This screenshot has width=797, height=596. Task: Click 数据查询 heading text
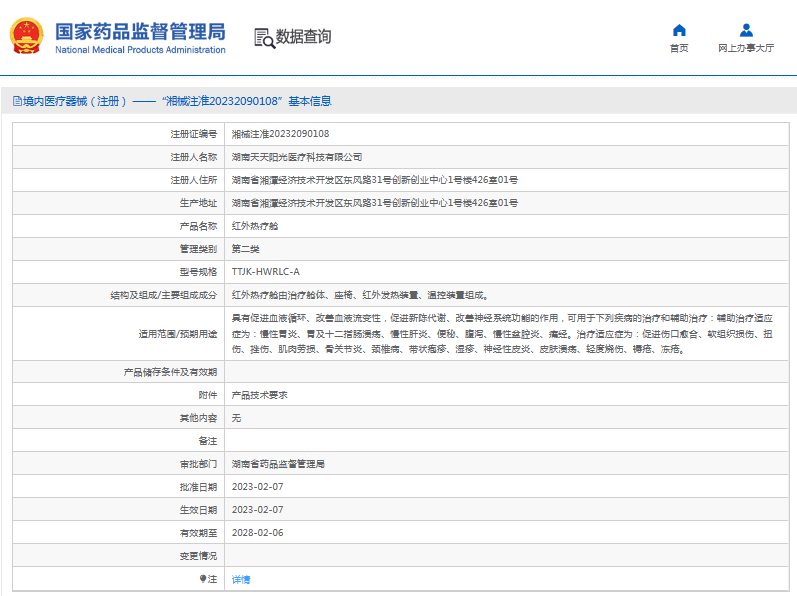pyautogui.click(x=303, y=37)
